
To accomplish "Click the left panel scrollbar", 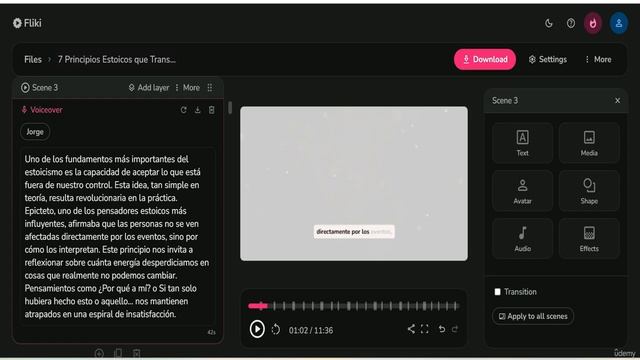I will (230, 107).
